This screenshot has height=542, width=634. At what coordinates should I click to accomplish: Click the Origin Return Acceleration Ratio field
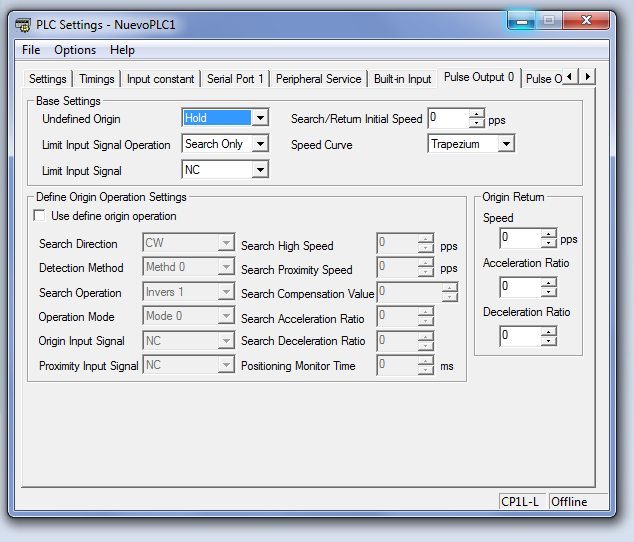pyautogui.click(x=521, y=287)
